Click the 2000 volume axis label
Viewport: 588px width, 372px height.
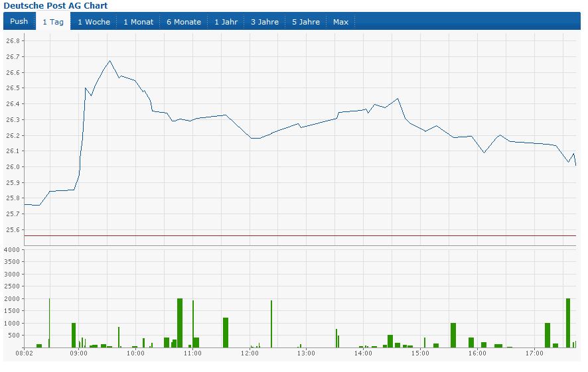[12, 299]
